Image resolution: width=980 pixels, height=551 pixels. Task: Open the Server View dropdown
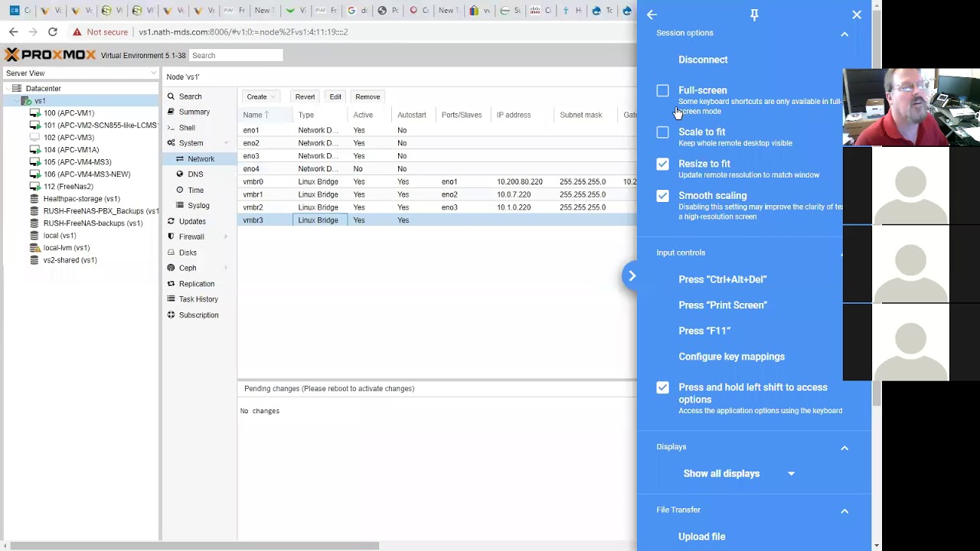(x=80, y=73)
